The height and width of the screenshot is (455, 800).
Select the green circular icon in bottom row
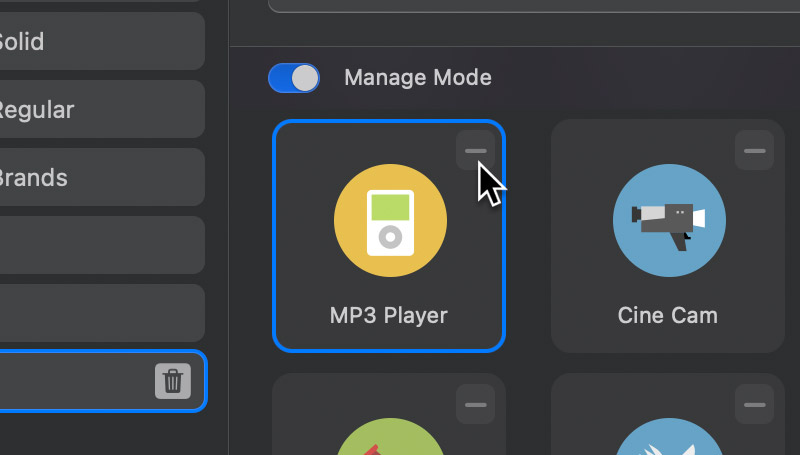(x=390, y=438)
